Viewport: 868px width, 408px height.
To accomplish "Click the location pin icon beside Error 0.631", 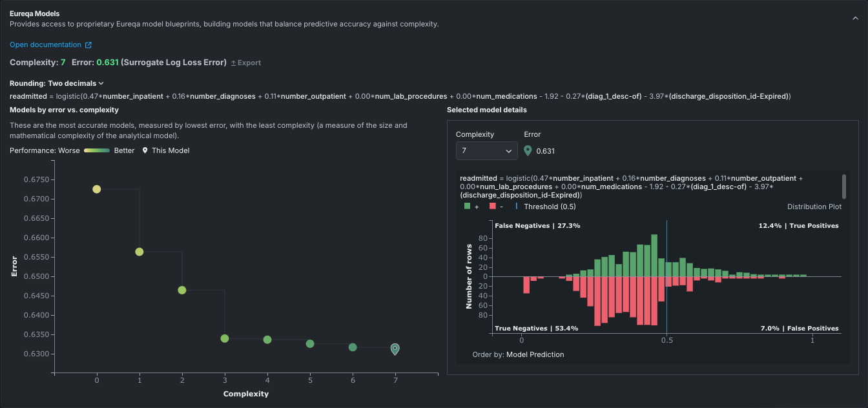I will click(x=528, y=151).
